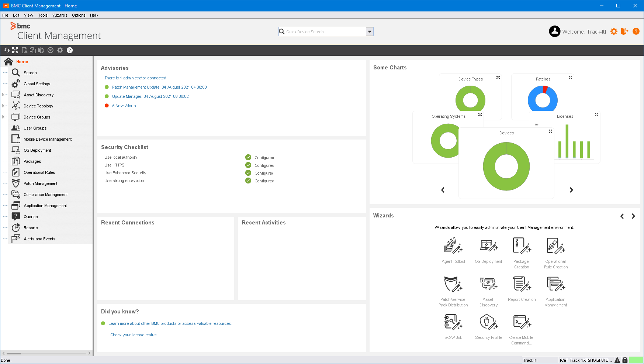644x364 pixels.
Task: Open the File menu
Action: click(5, 15)
